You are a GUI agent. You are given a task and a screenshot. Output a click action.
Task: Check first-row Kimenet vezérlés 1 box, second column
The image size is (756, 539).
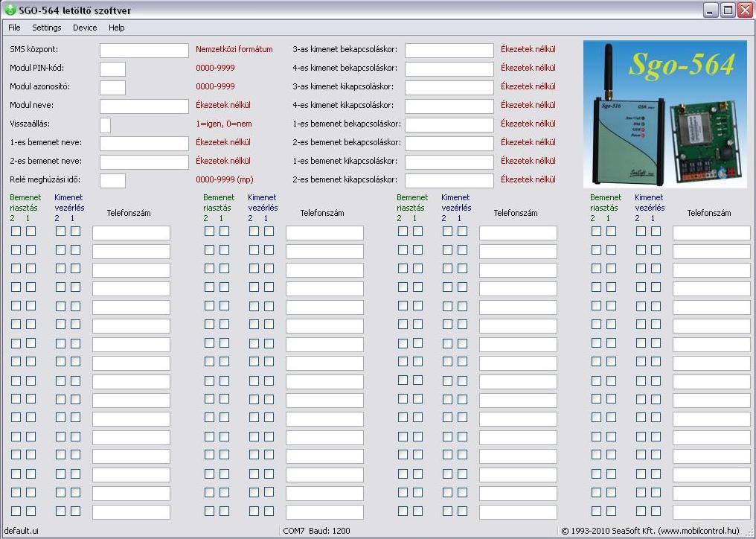click(269, 231)
